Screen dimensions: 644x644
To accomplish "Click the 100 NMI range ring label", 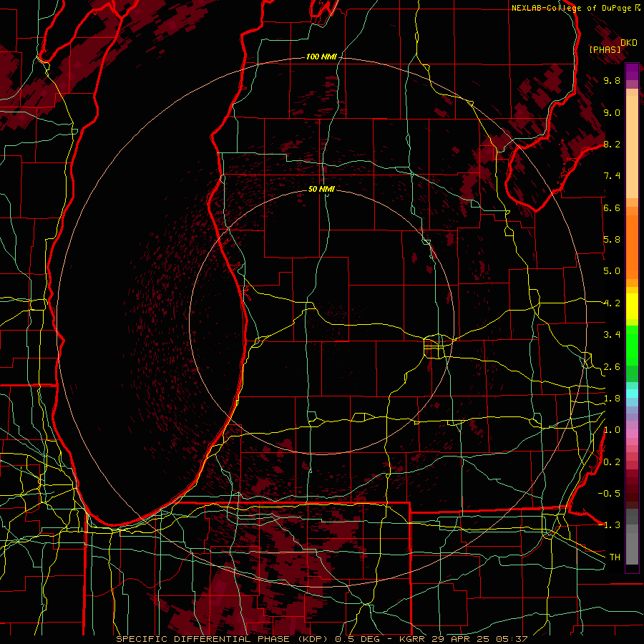I will click(321, 57).
